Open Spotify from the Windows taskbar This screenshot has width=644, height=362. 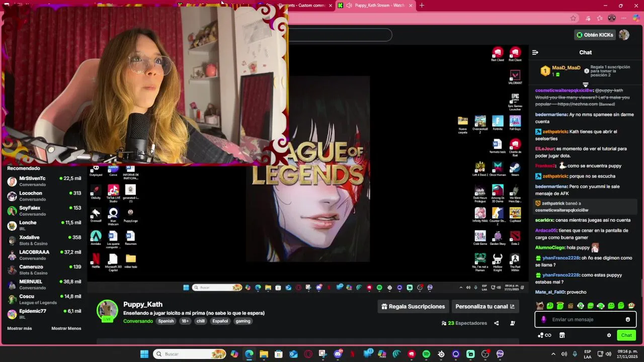point(426,354)
